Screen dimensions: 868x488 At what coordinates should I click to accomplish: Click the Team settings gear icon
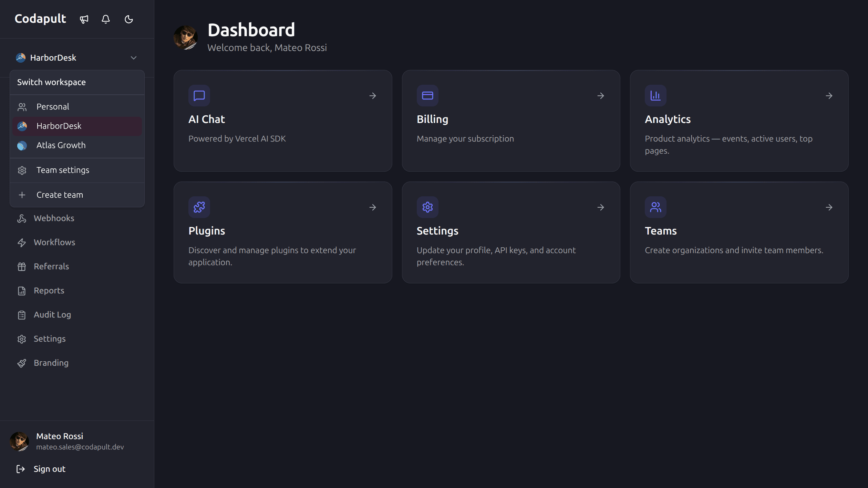coord(22,170)
